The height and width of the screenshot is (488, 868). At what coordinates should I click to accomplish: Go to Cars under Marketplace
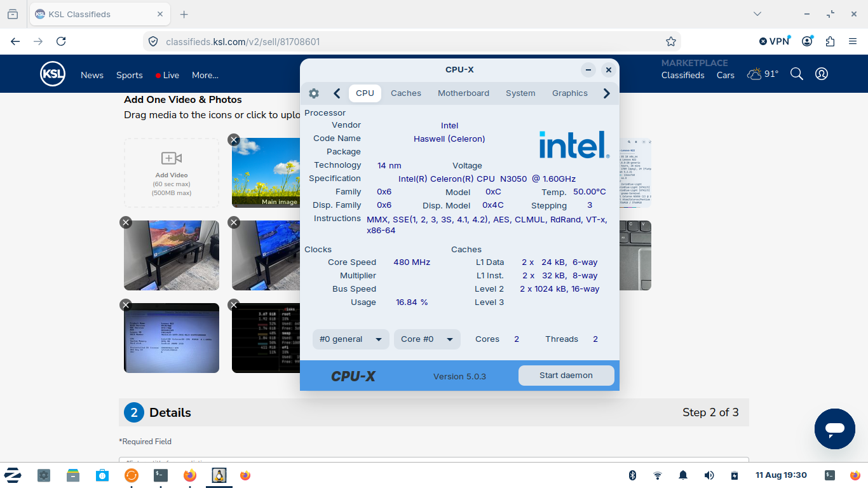point(726,75)
